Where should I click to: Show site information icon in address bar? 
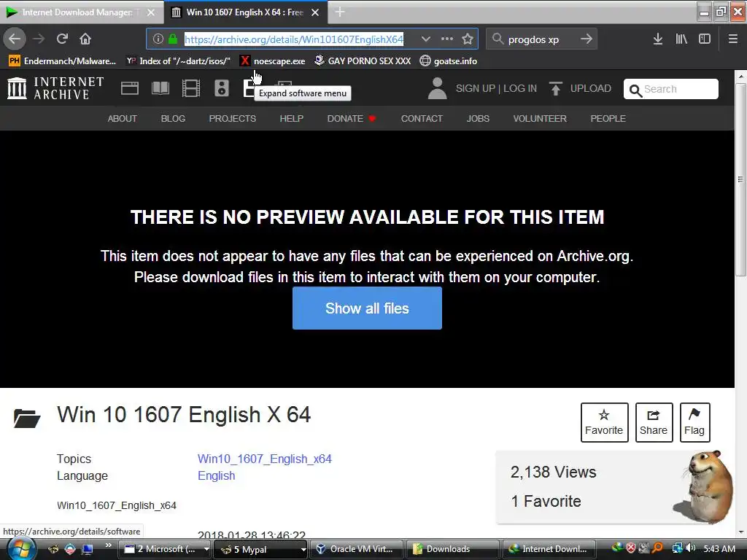[158, 39]
